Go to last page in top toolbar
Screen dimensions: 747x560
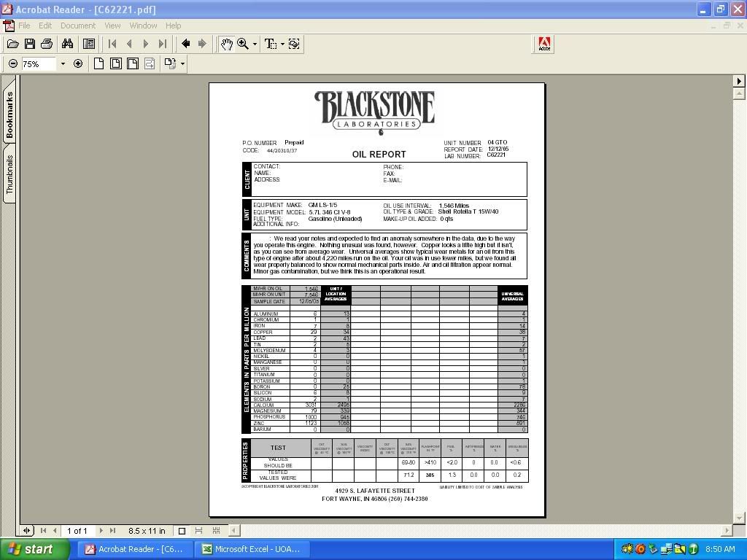tap(163, 44)
